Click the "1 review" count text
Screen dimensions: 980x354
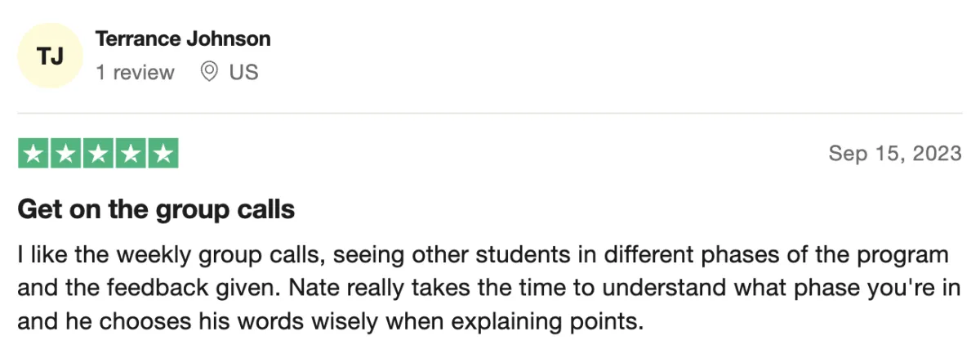click(x=135, y=73)
